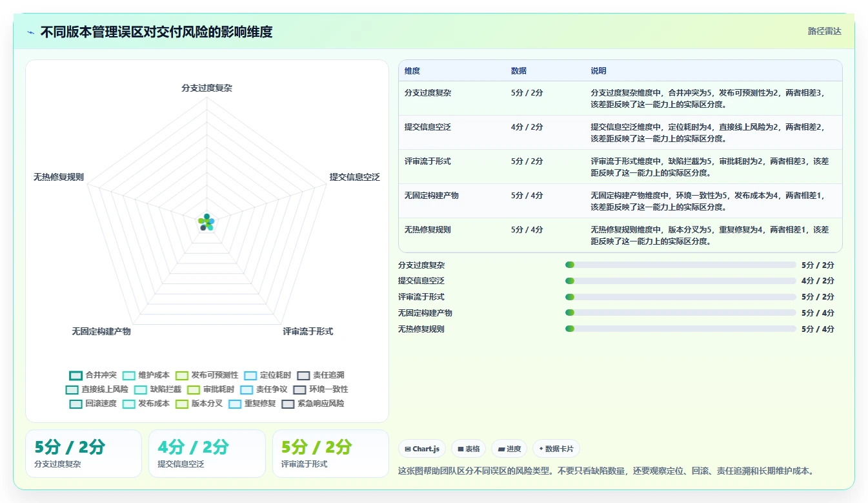The width and height of the screenshot is (868, 503).
Task: Hide the 版本分叉 legend series
Action: [x=199, y=404]
